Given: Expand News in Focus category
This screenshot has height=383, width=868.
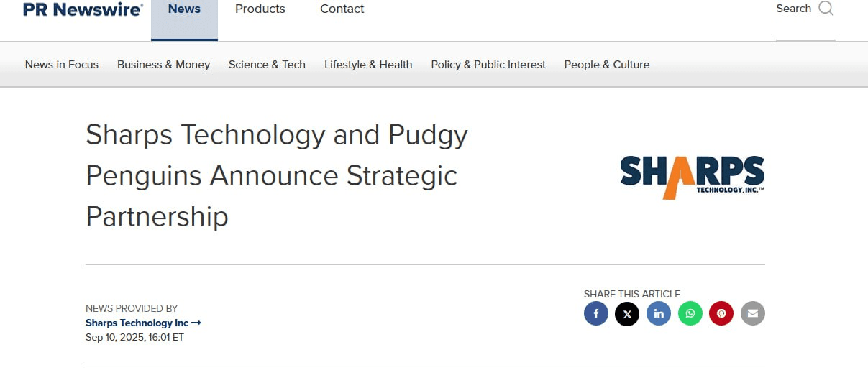Looking at the screenshot, I should pyautogui.click(x=62, y=65).
